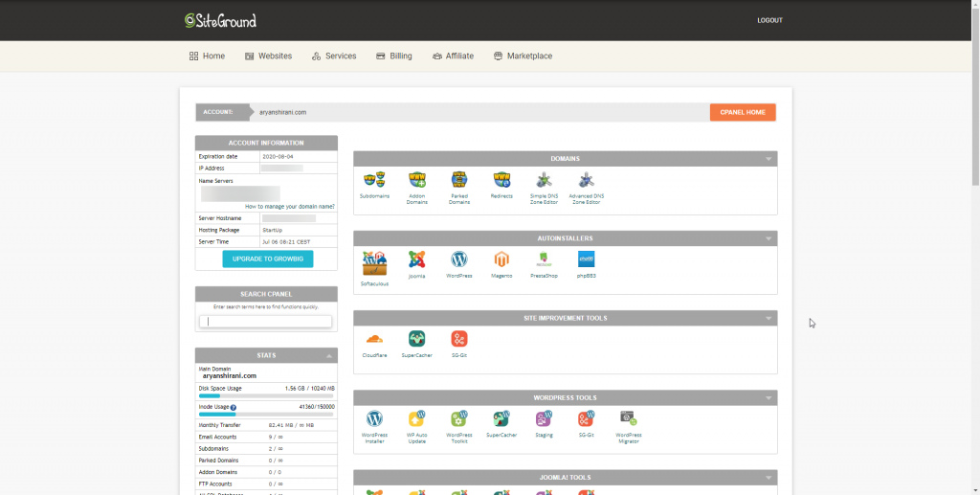This screenshot has height=495, width=980.
Task: Collapse the Autoinstallers section arrow
Action: (768, 238)
